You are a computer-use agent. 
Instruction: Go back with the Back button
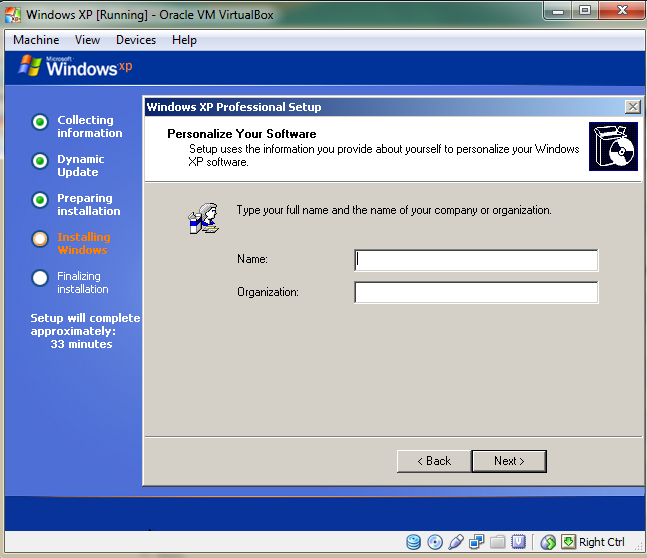click(x=434, y=461)
